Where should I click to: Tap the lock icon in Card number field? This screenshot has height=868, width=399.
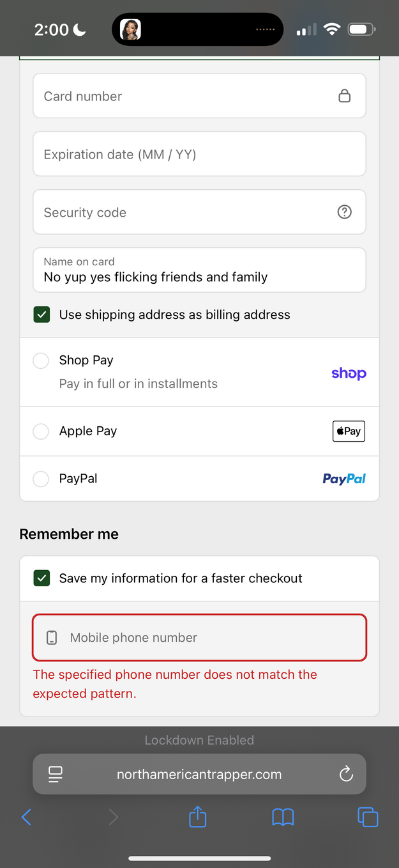[x=344, y=96]
